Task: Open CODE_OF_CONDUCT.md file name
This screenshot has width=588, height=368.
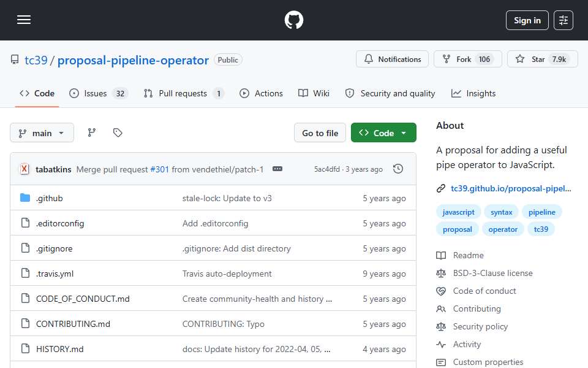Action: 83,299
